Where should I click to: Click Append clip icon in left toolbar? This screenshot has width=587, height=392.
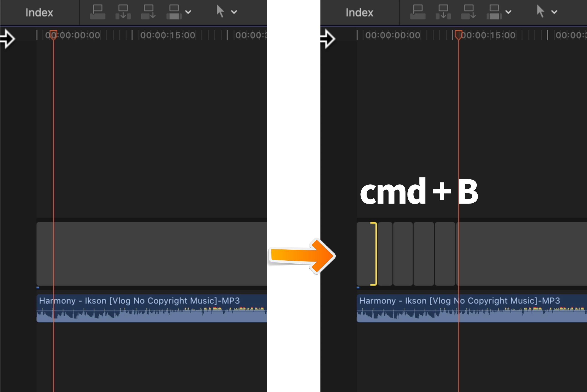coord(148,12)
